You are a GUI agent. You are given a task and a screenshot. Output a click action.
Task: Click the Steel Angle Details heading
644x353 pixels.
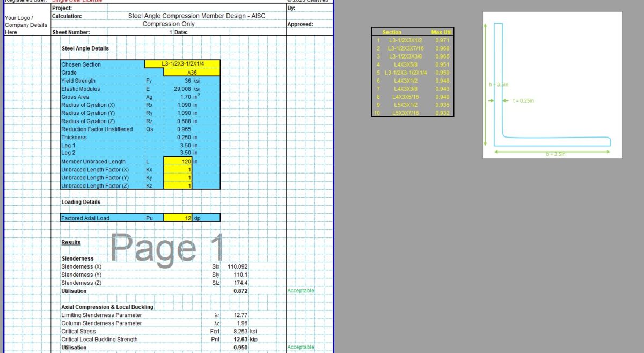85,48
